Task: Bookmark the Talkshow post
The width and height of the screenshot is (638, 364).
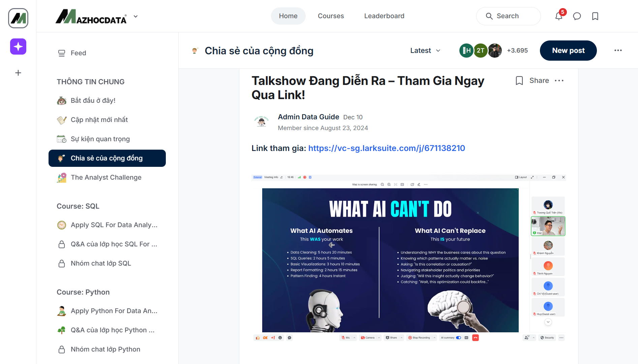Action: [x=519, y=81]
